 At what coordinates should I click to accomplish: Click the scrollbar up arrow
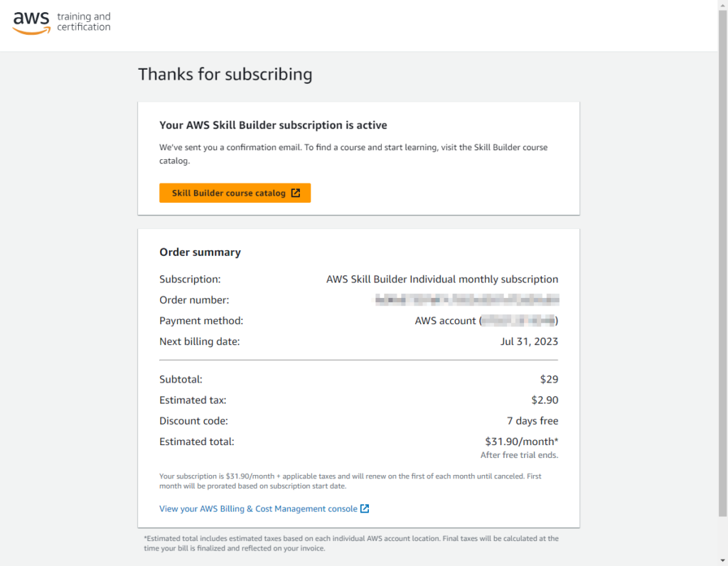723,4
